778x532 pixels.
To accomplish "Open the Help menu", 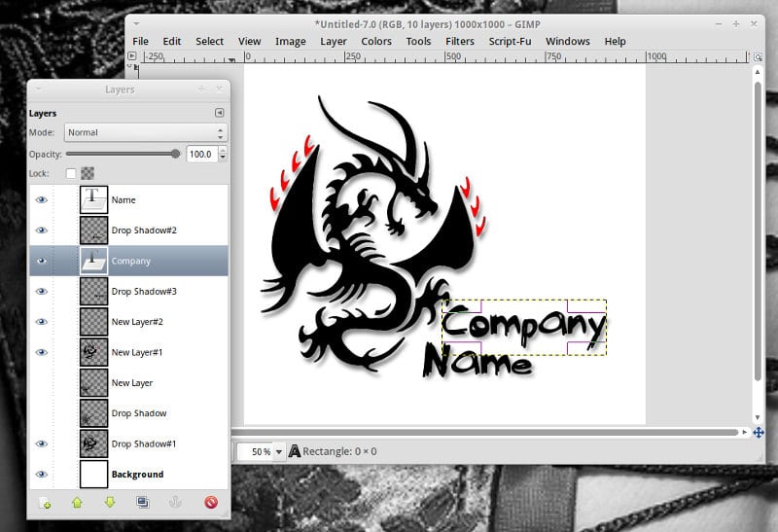I will tap(615, 41).
